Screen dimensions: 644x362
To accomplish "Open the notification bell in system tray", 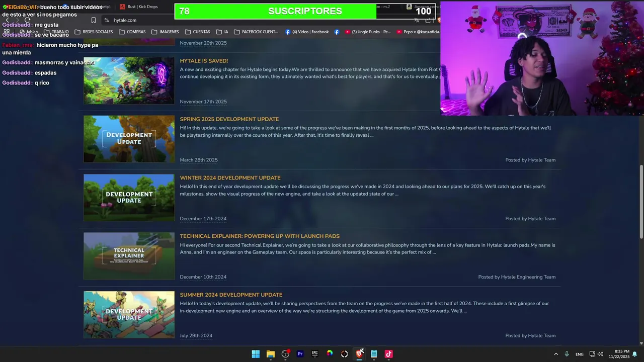I will [634, 354].
